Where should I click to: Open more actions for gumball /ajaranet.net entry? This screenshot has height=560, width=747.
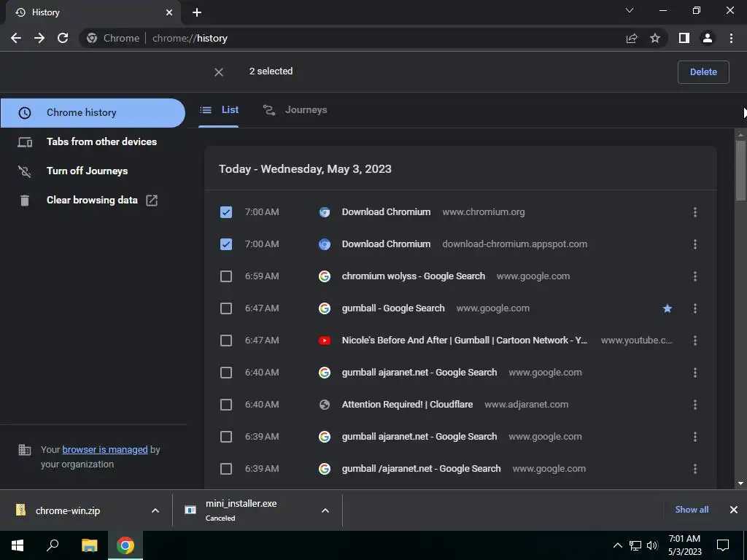pos(695,469)
